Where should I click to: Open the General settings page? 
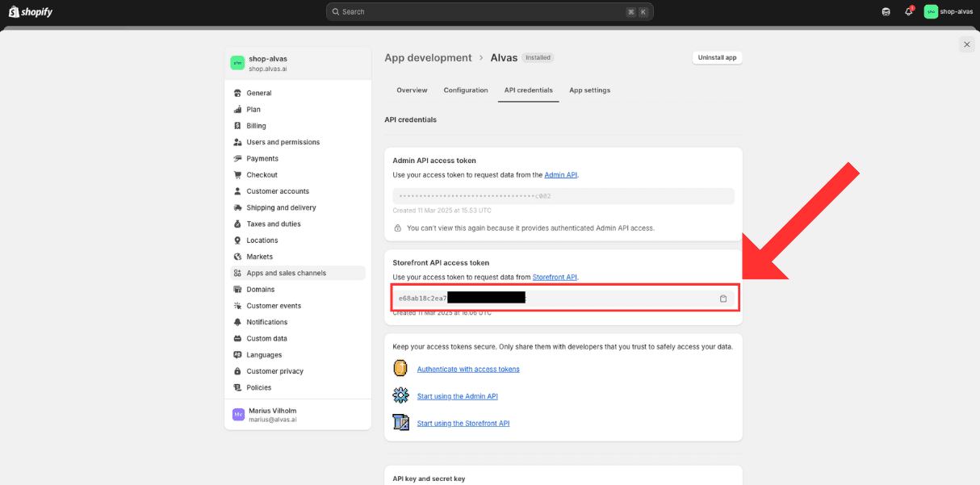(297, 93)
